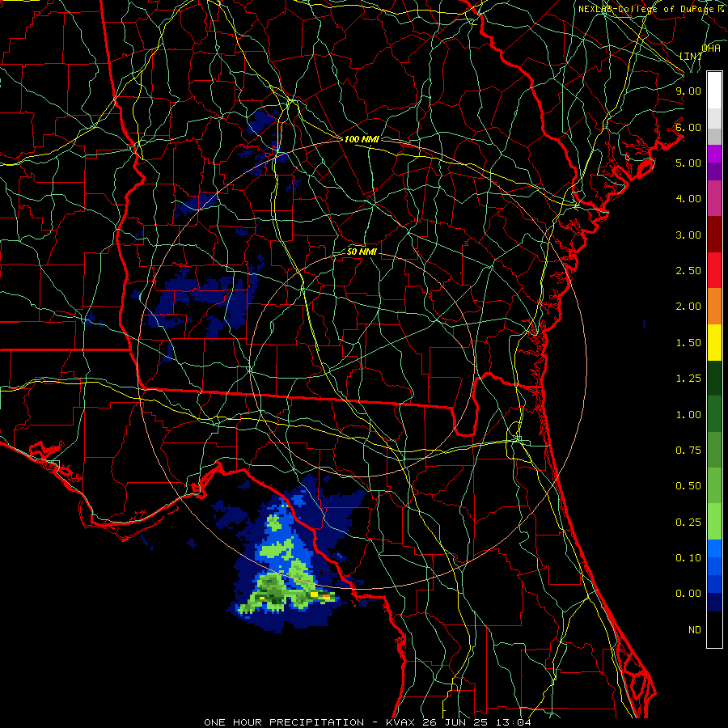The height and width of the screenshot is (728, 728).
Task: Click the 'NEXLAB-College of DuPage' header text
Action: (x=648, y=9)
